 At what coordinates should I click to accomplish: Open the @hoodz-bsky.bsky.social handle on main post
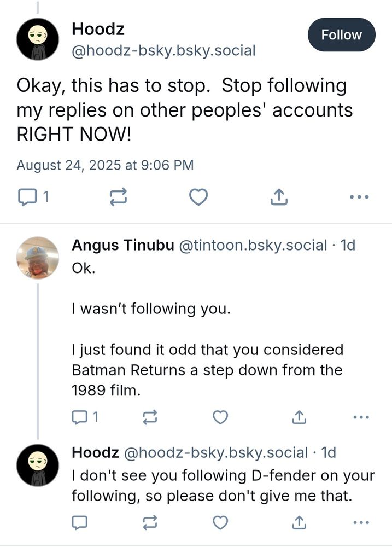point(163,51)
